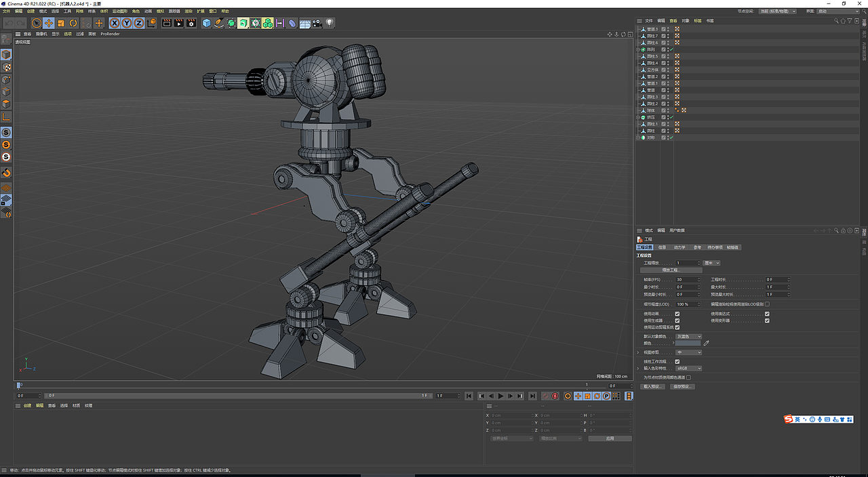The width and height of the screenshot is (868, 477).
Task: Open the sRGB color profile dropdown
Action: tap(689, 369)
